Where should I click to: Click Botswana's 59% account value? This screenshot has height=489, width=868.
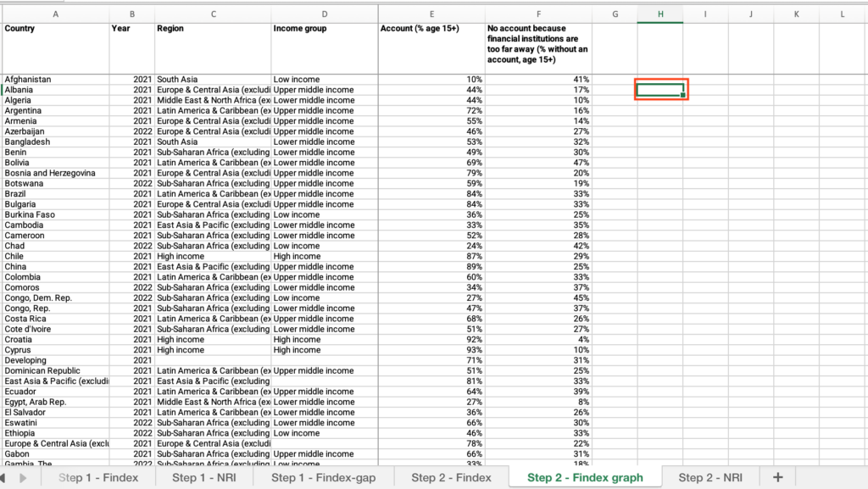click(x=431, y=184)
